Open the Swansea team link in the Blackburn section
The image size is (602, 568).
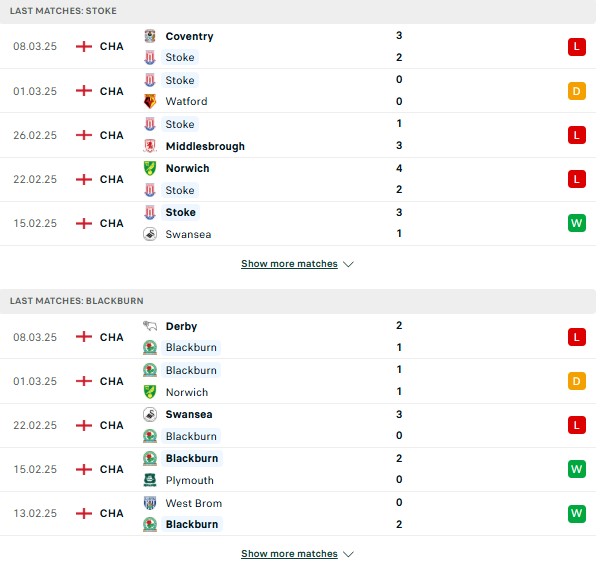189,414
